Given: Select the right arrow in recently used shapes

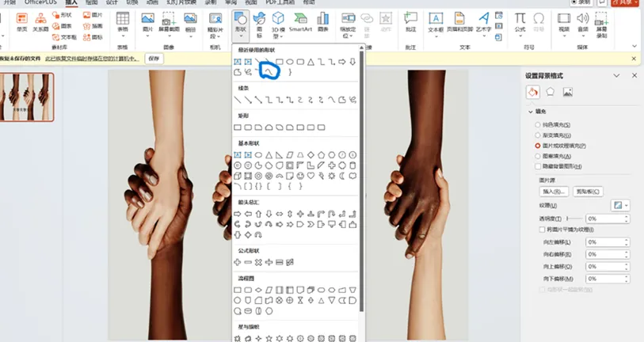Looking at the screenshot, I should coord(342,62).
